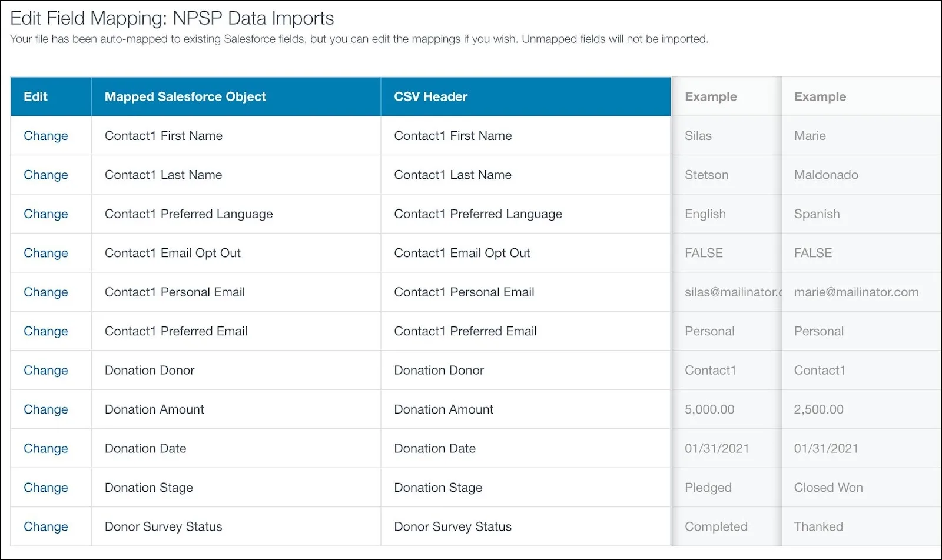Click Change link for Contact1 First Name
Image resolution: width=942 pixels, height=560 pixels.
[45, 136]
